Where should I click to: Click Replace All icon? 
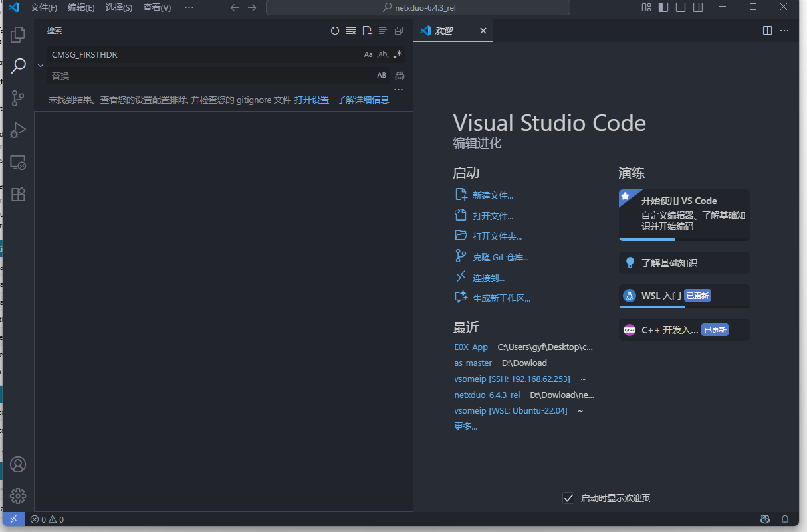[x=400, y=76]
